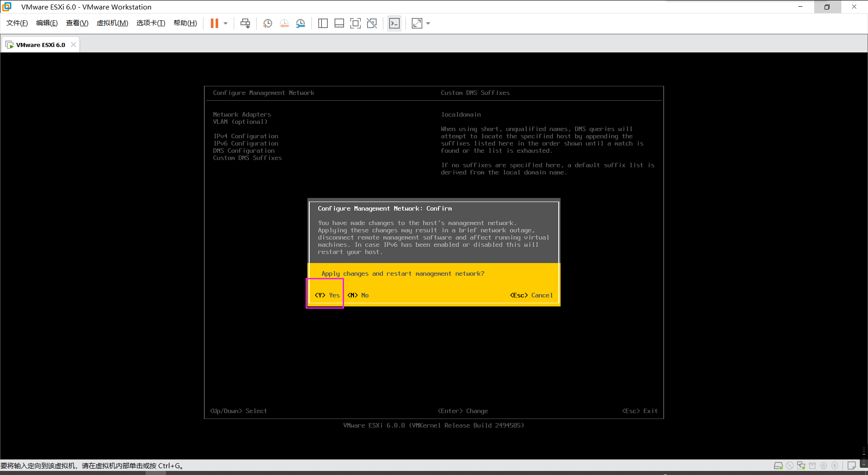
Task: Take a snapshot of this virtual machine
Action: [268, 23]
